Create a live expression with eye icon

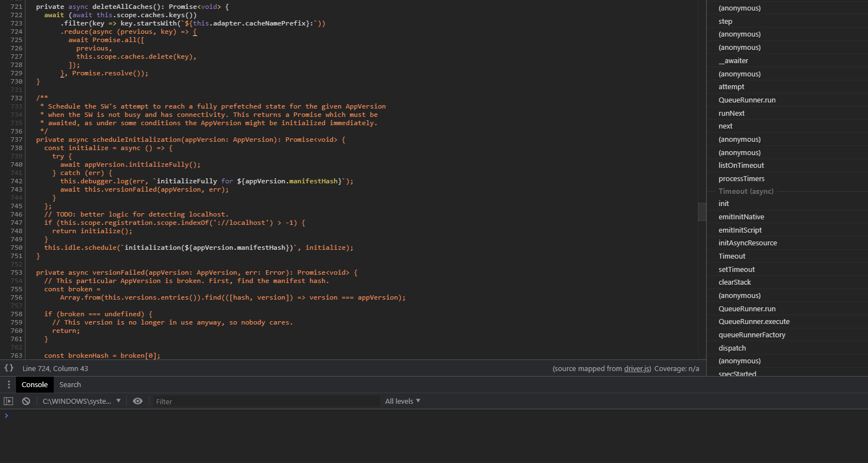tap(138, 401)
